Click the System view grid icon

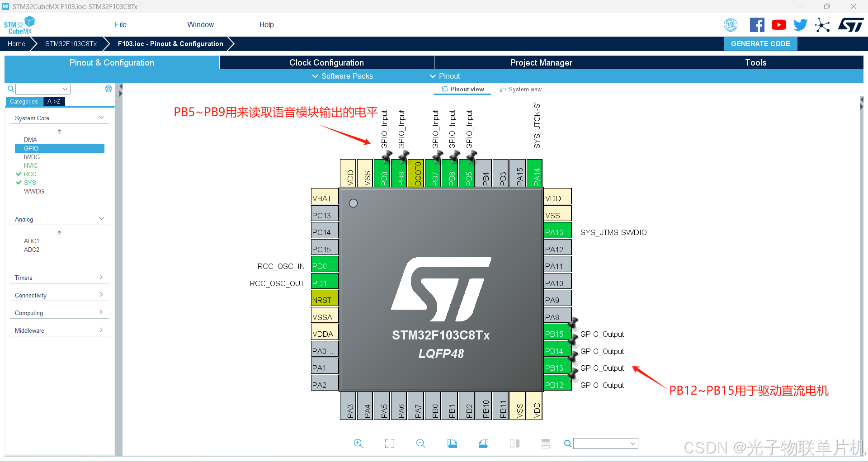click(x=503, y=89)
